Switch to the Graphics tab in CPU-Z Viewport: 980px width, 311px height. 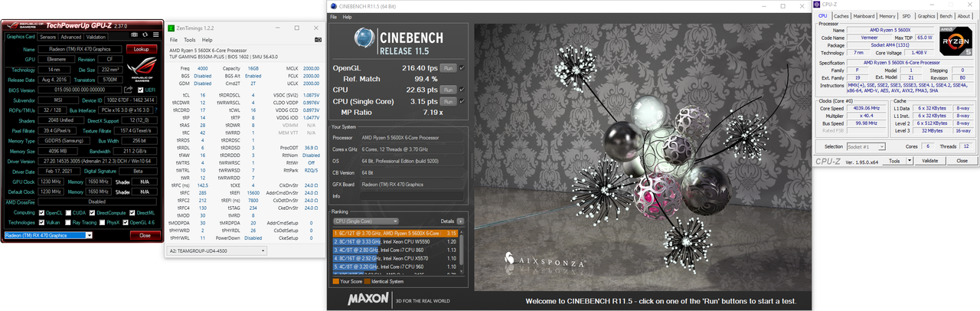(x=926, y=16)
